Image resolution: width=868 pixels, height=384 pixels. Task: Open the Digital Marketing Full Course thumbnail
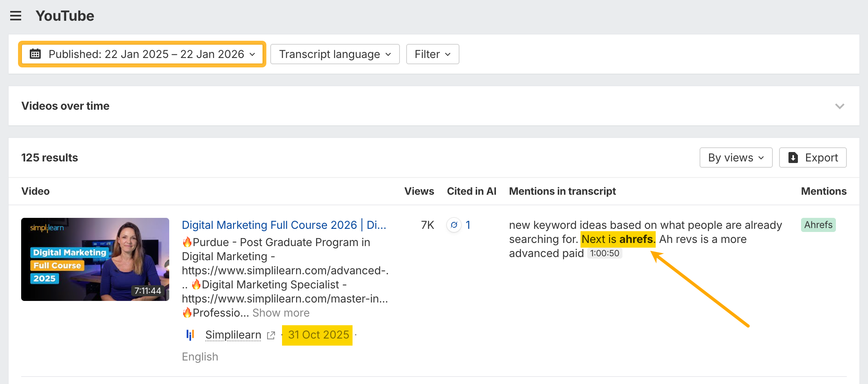[x=95, y=259]
